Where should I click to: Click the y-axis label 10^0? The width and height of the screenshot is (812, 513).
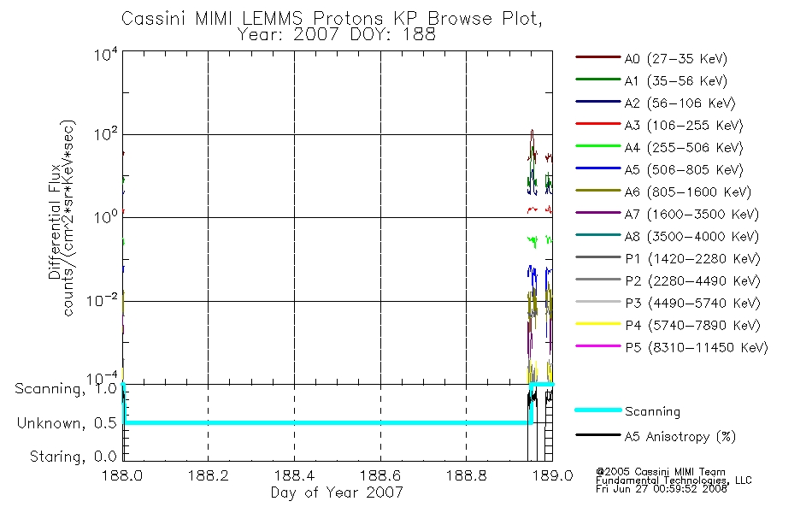pyautogui.click(x=106, y=216)
